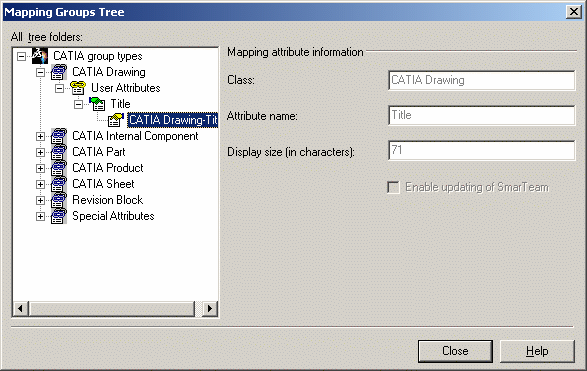Viewport: 587px width, 371px height.
Task: Click the Class input field
Action: pyautogui.click(x=481, y=80)
